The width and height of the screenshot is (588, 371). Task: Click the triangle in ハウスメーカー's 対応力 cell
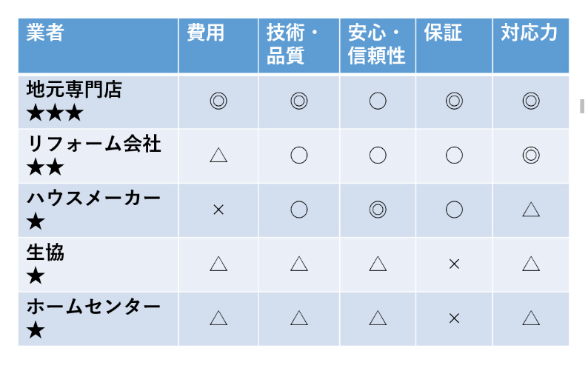click(531, 210)
